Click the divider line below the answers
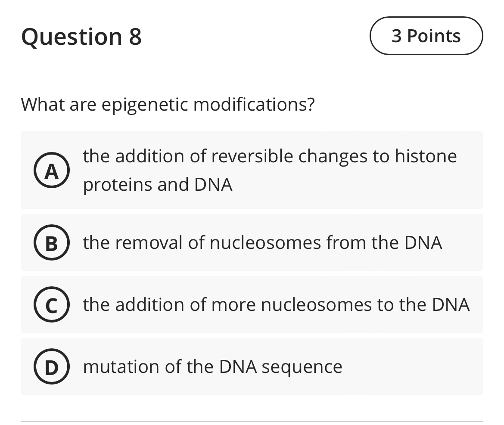 tap(252, 418)
